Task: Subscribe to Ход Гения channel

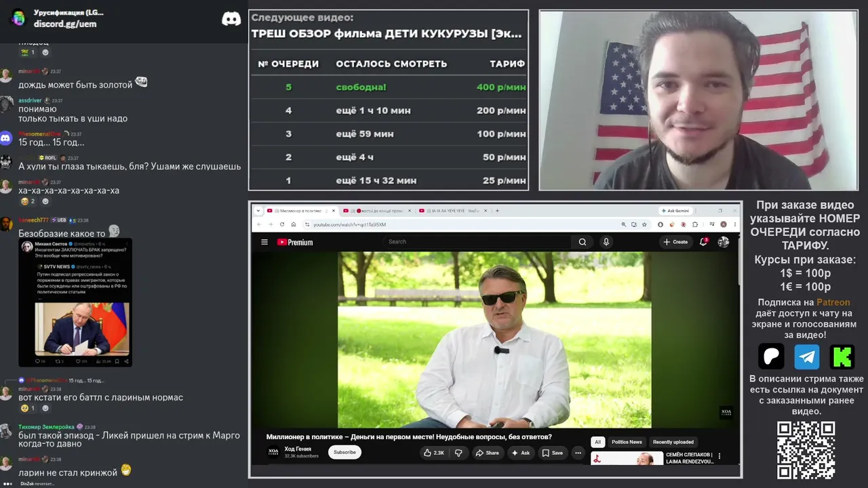Action: (344, 452)
